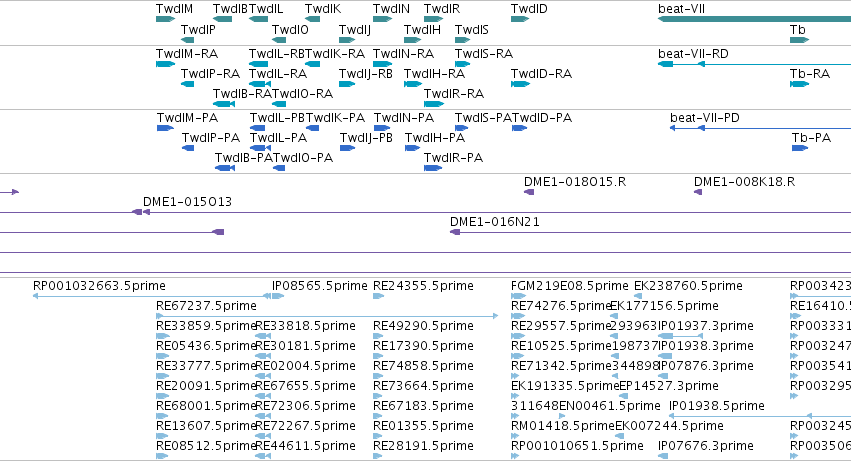Click the TwdlH-RA transcript label

point(434,73)
